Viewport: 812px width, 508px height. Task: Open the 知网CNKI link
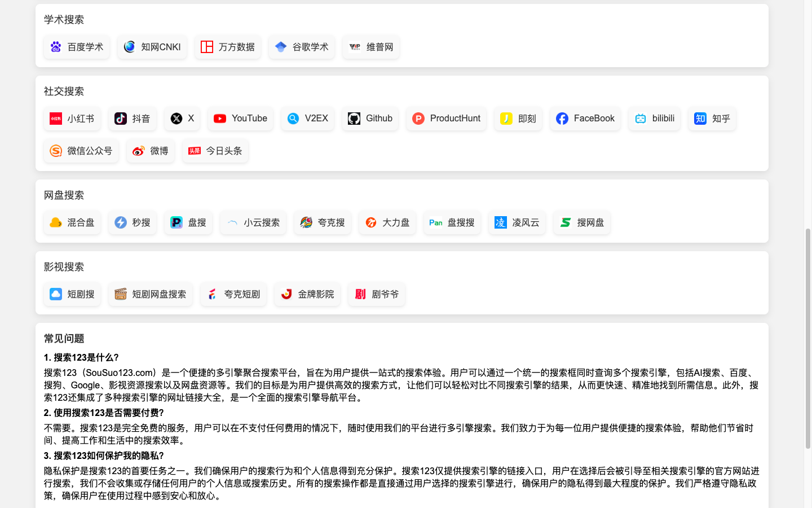tap(152, 47)
